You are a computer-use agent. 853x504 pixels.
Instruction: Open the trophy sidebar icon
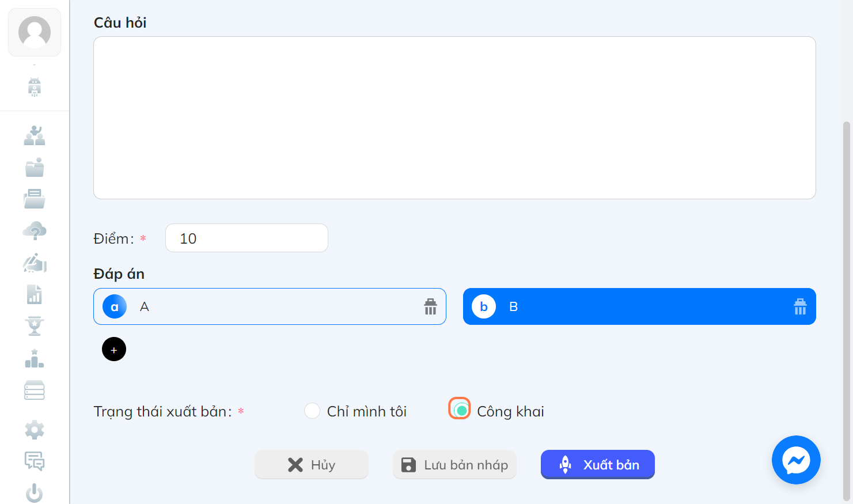pyautogui.click(x=35, y=326)
